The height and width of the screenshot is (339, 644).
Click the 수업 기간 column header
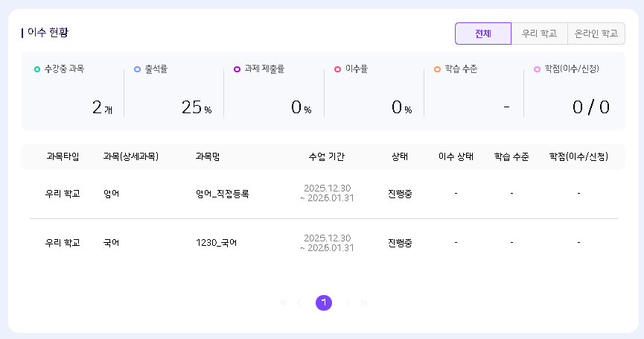326,156
